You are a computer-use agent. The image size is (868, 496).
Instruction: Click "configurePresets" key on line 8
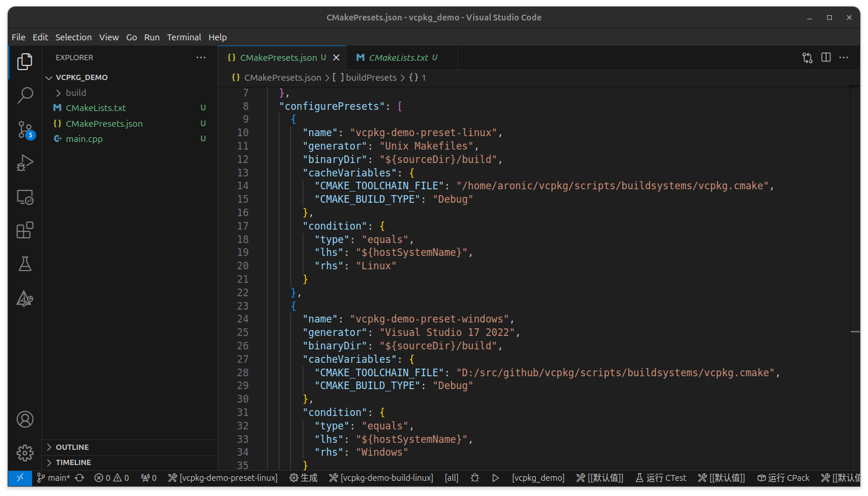click(332, 106)
